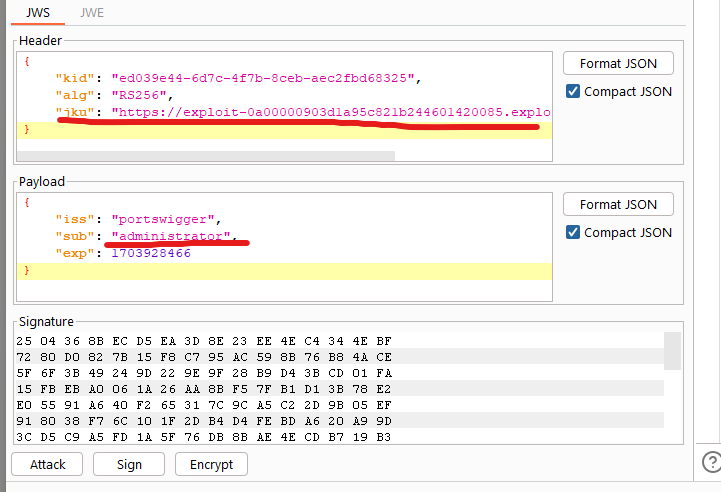Click the jku exploit URL value
Image resolution: width=721 pixels, height=492 pixels.
tap(330, 112)
